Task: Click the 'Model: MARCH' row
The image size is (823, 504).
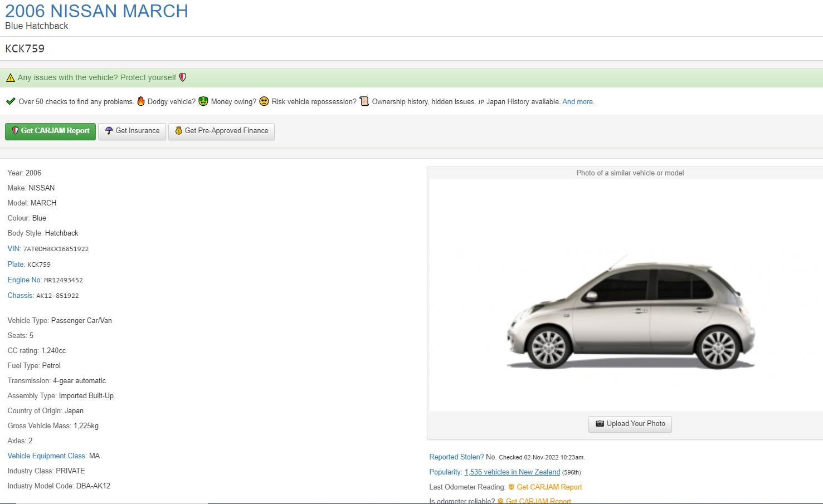Action: [x=32, y=203]
